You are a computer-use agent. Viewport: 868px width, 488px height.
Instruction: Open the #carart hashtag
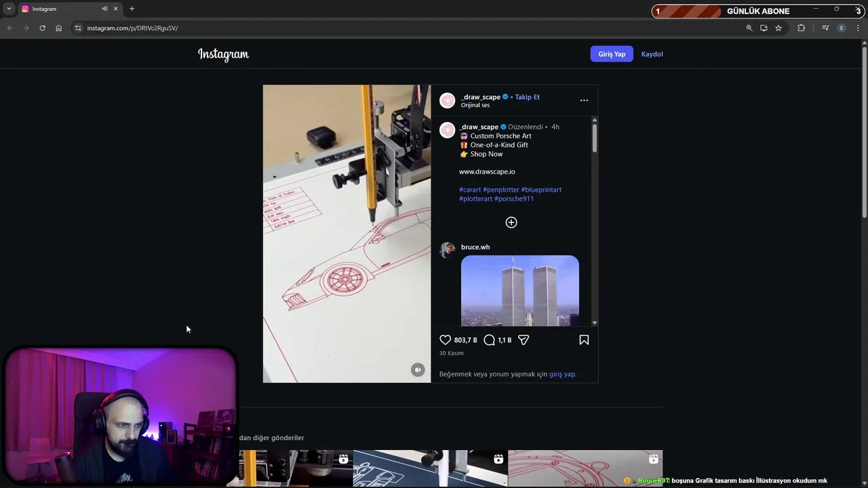pos(470,190)
